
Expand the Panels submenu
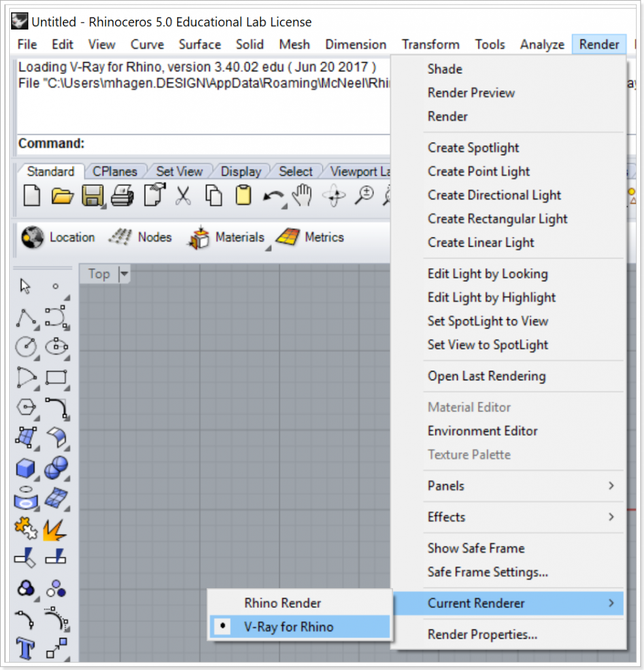point(523,486)
